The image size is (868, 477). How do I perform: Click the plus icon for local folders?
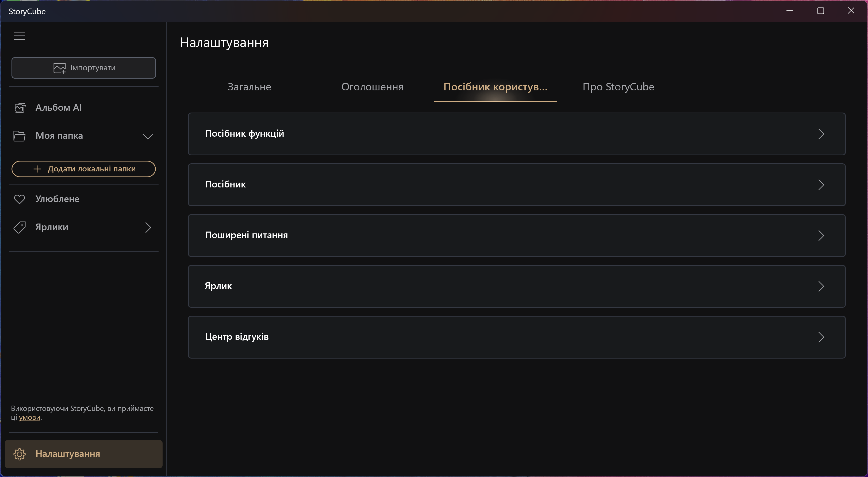click(x=37, y=169)
